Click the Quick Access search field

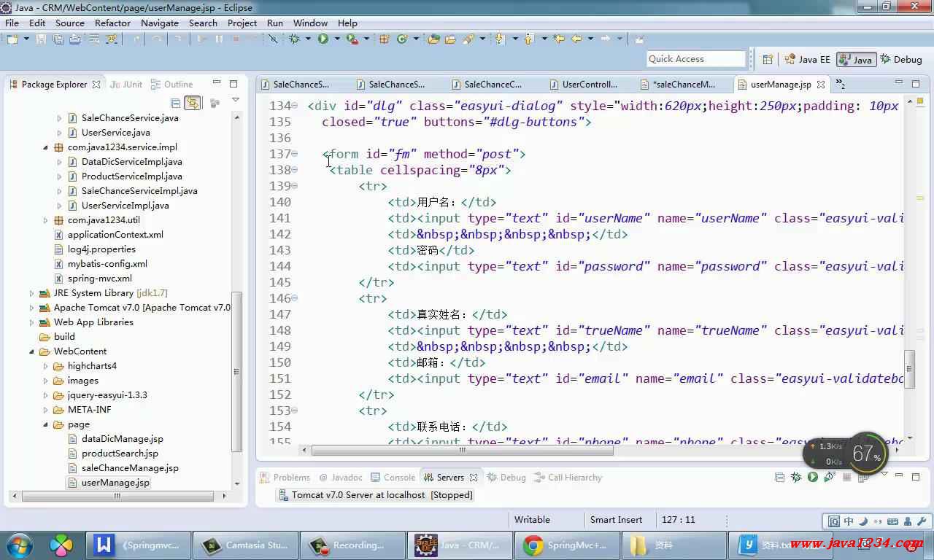coord(695,59)
